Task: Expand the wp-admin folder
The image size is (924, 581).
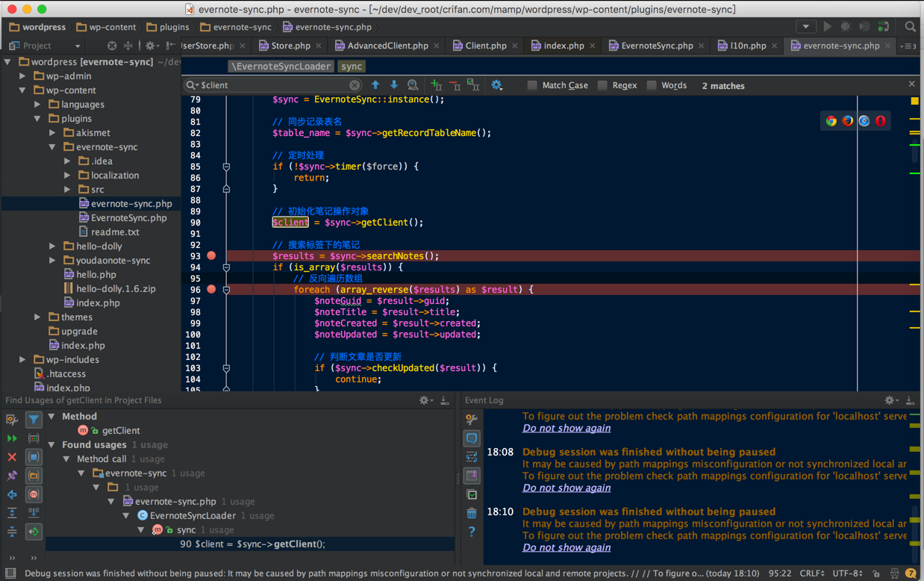Action: (x=22, y=76)
